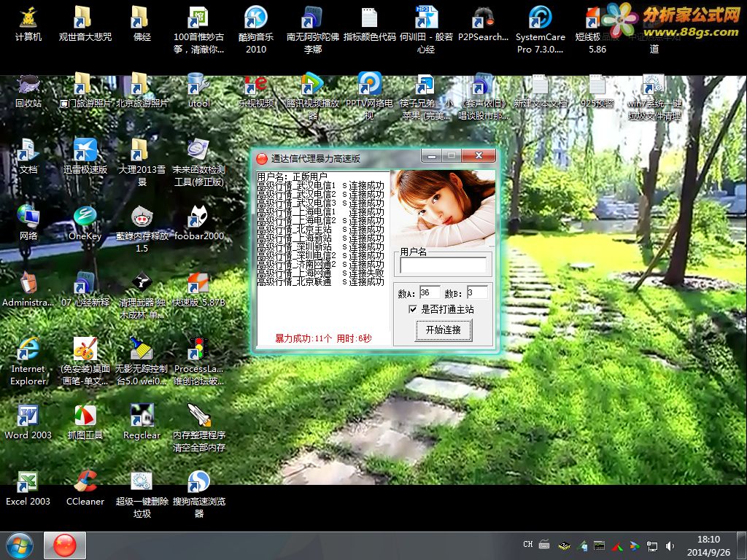Select log line 高级行情_武汉电信1
This screenshot has width=747, height=560.
pos(320,186)
